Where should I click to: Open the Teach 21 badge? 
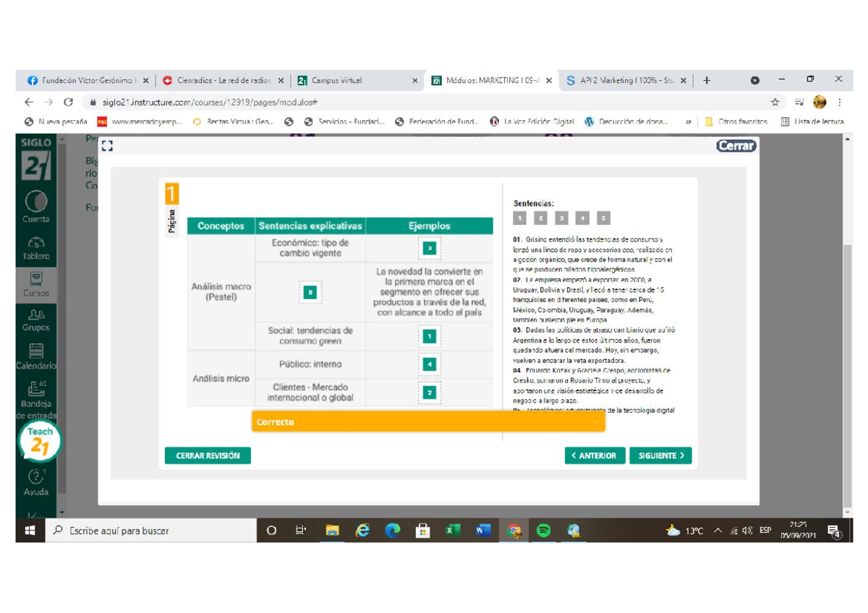tap(40, 442)
